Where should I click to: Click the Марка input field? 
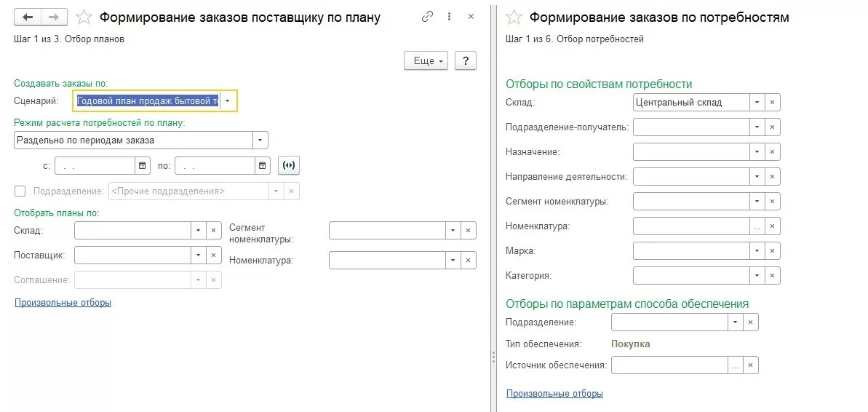coord(691,251)
